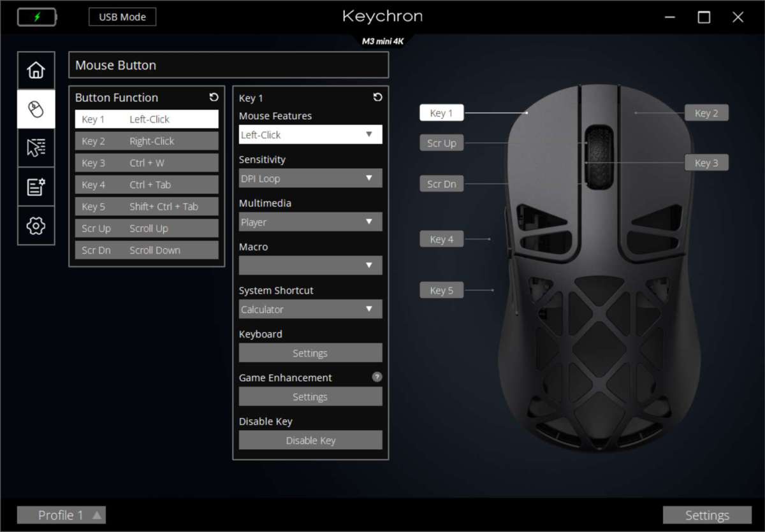This screenshot has width=765, height=532.
Task: Click the Game Enhancement label
Action: (x=286, y=377)
